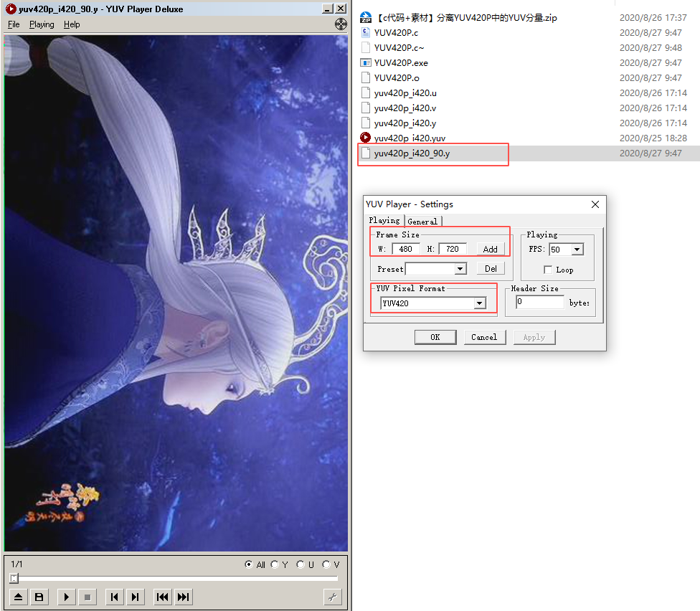The image size is (700, 611).
Task: Select the file name yuv420p_i420.yuv
Action: [410, 138]
